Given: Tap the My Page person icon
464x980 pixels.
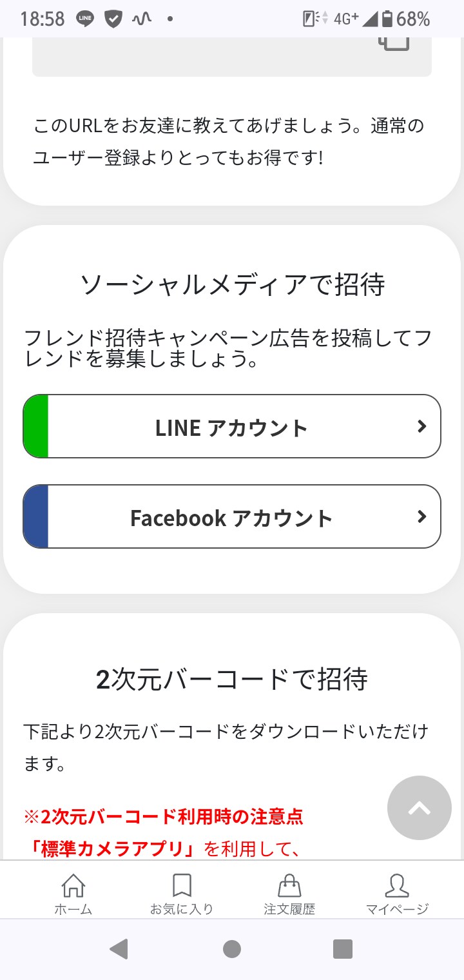Looking at the screenshot, I should point(397,885).
